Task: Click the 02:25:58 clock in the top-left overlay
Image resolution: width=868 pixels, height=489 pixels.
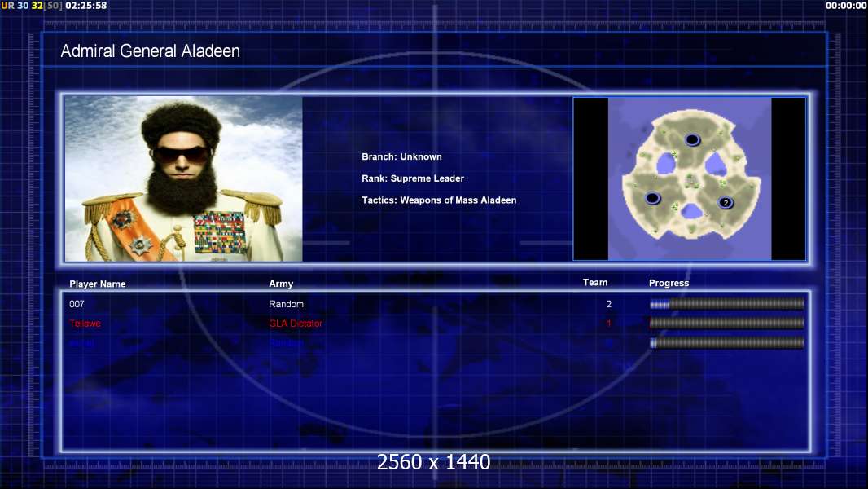Action: [86, 6]
